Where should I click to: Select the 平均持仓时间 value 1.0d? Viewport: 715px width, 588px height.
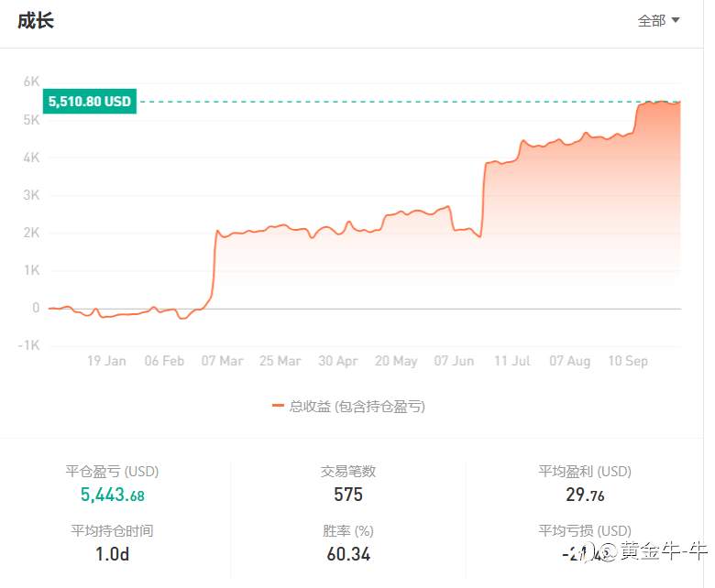click(112, 554)
